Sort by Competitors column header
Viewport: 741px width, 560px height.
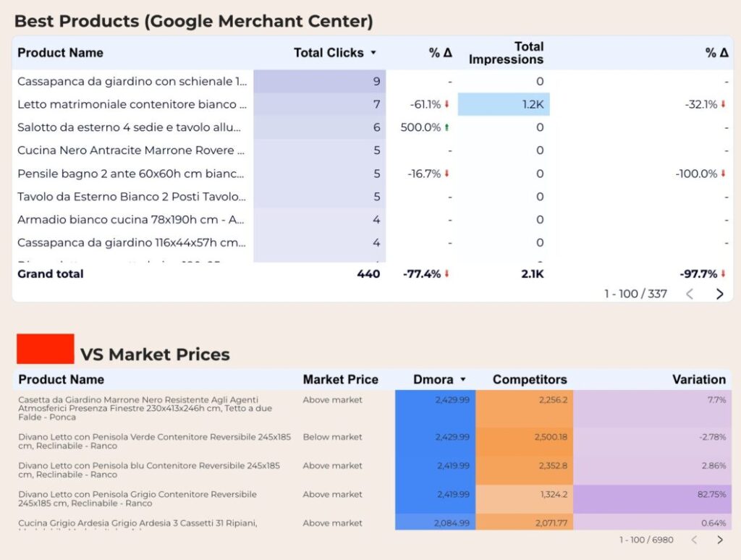pos(529,379)
